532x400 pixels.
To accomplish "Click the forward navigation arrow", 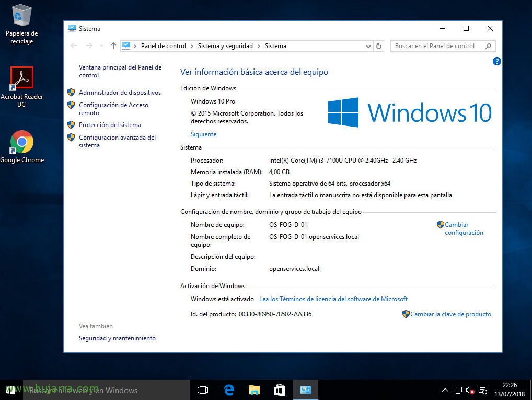I will pyautogui.click(x=89, y=45).
